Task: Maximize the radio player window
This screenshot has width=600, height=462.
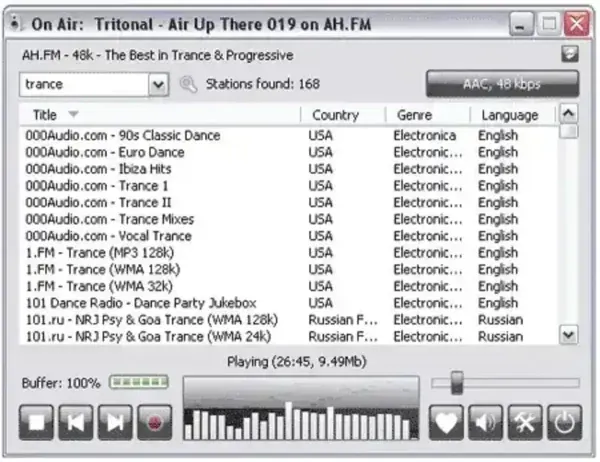Action: 549,24
